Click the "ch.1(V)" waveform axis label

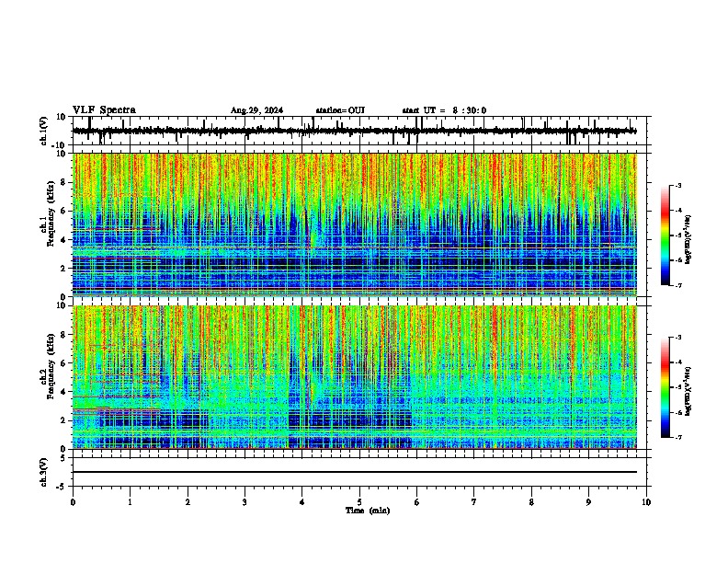(x=44, y=131)
